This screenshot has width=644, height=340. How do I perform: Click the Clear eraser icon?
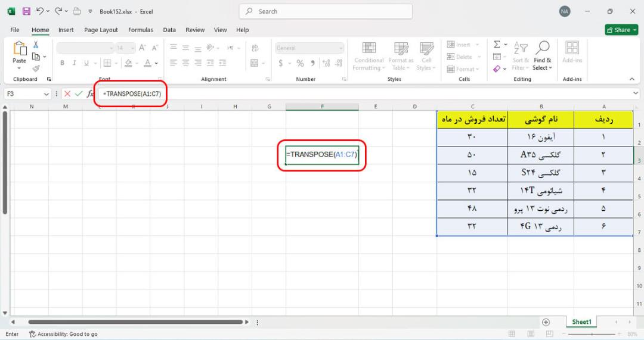click(497, 69)
